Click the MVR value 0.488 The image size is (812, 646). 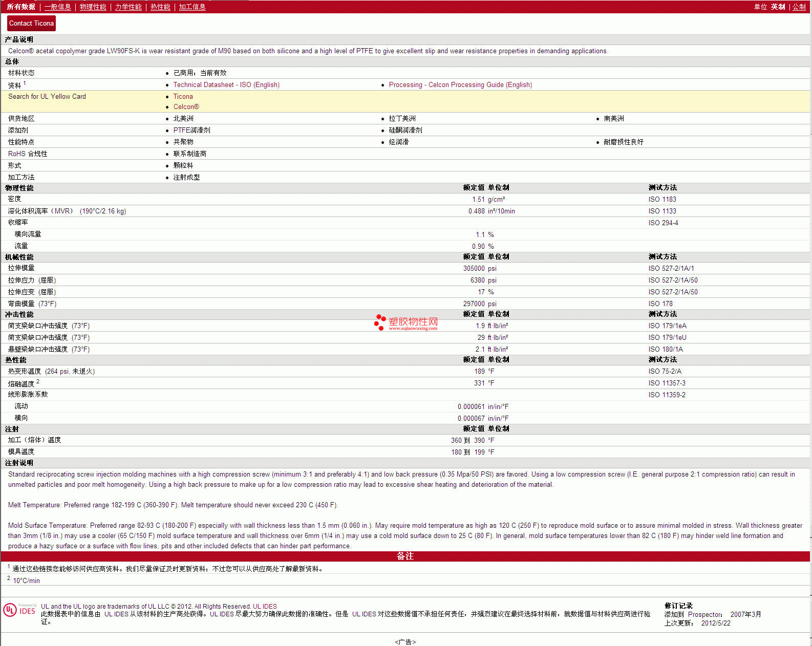coord(477,211)
